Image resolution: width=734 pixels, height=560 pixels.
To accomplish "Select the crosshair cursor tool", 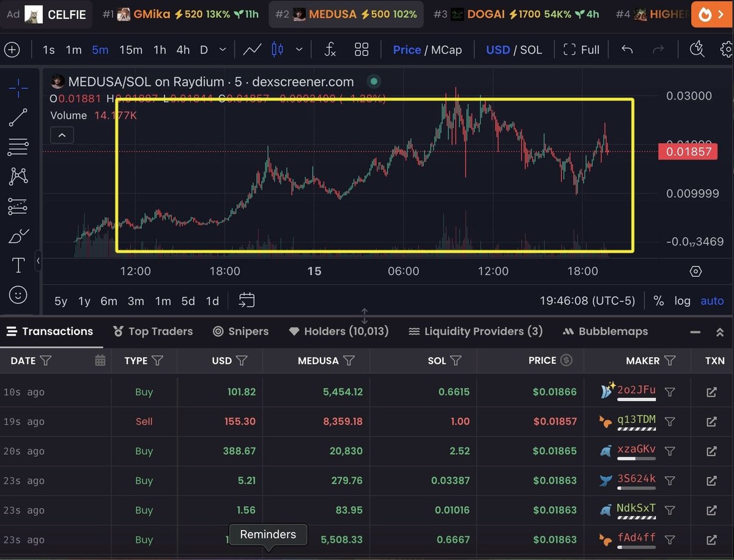I will click(18, 89).
